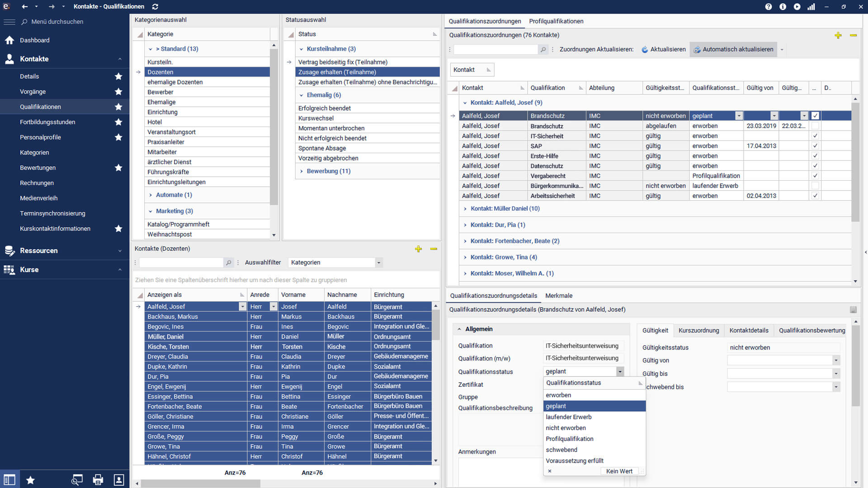Image resolution: width=868 pixels, height=488 pixels.
Task: Select the layout panel icon at bottom left
Action: pos(9,480)
